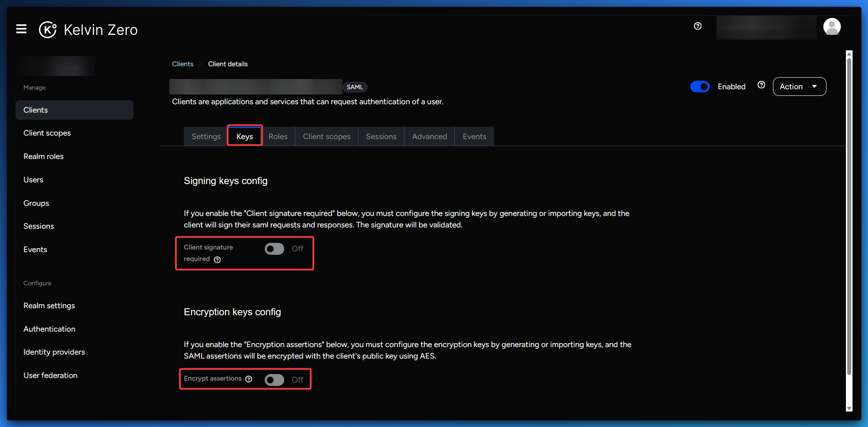The height and width of the screenshot is (427, 868).
Task: Click help icon for Client signature required
Action: tap(217, 260)
